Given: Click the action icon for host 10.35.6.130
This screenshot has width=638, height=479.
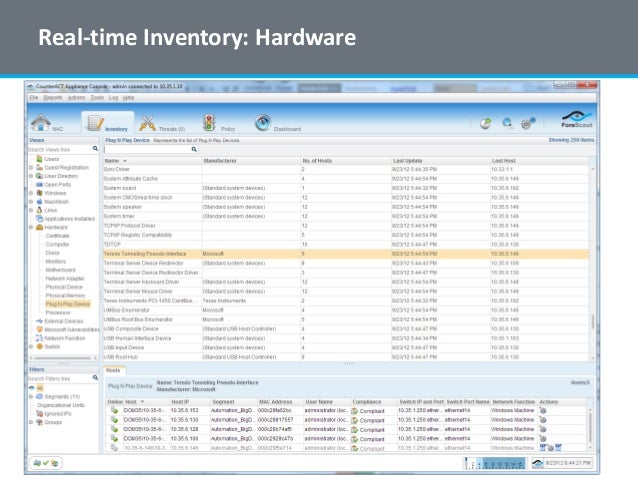Looking at the screenshot, I should pyautogui.click(x=543, y=420).
